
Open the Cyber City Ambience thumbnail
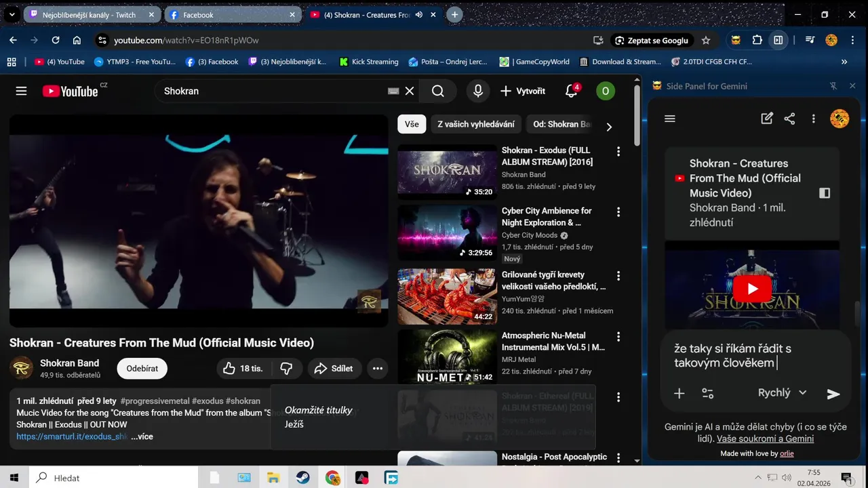coord(447,232)
